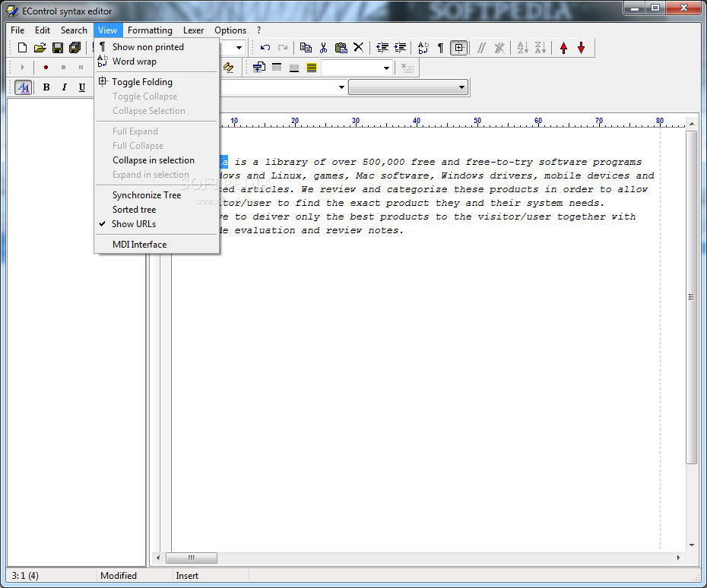Click the macro play triangle icon
707x588 pixels.
pos(22,68)
